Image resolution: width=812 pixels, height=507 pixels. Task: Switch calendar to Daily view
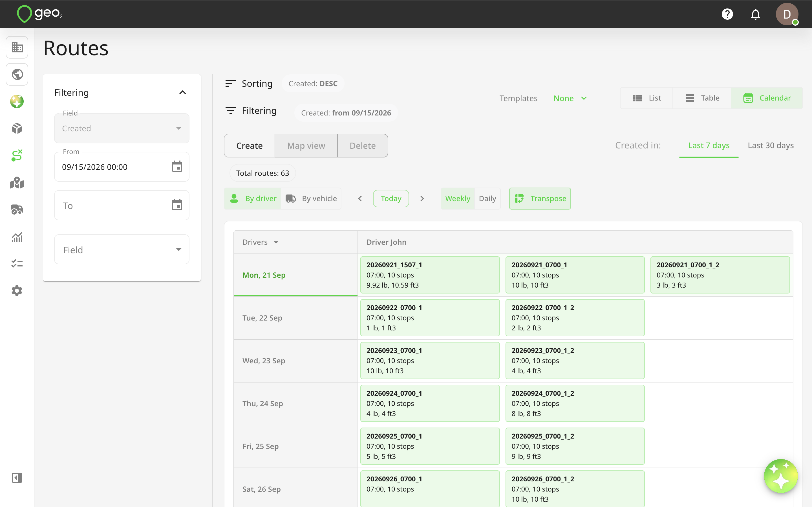tap(487, 199)
